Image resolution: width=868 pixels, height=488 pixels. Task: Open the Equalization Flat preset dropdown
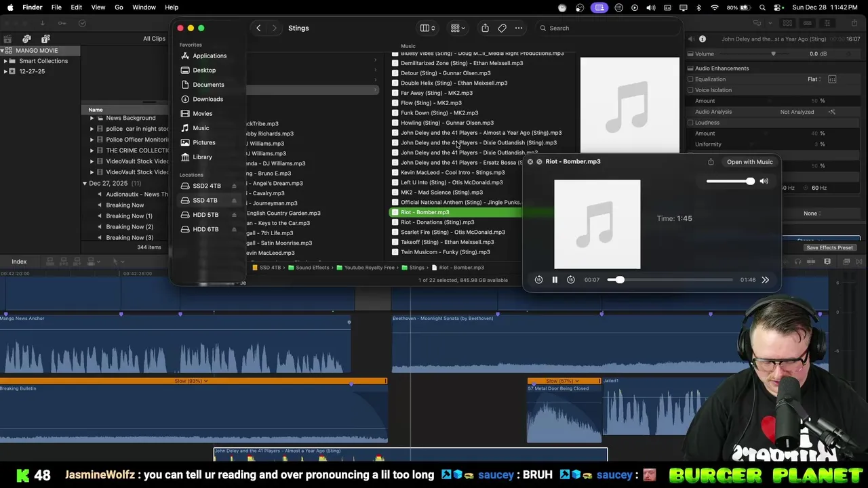tap(815, 79)
